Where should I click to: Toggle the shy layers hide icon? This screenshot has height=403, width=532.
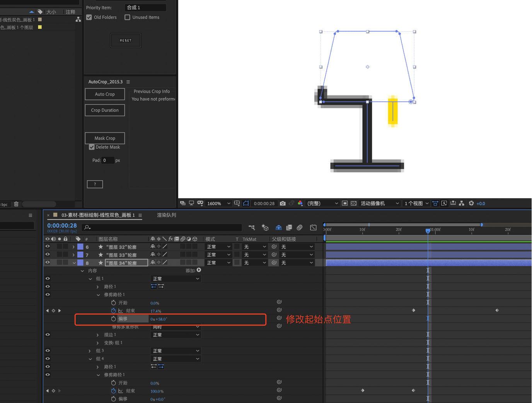coord(278,227)
